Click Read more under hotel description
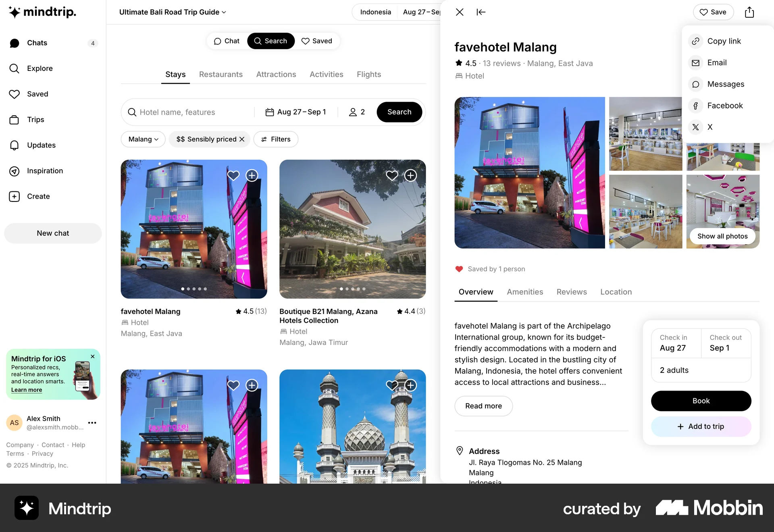The height and width of the screenshot is (532, 774). tap(483, 406)
